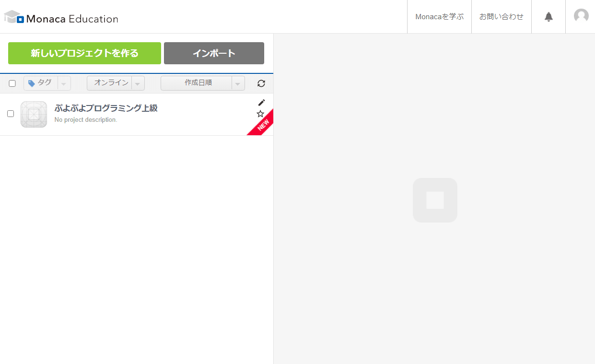
Task: Open the 作成日順 sort dropdown
Action: click(202, 83)
